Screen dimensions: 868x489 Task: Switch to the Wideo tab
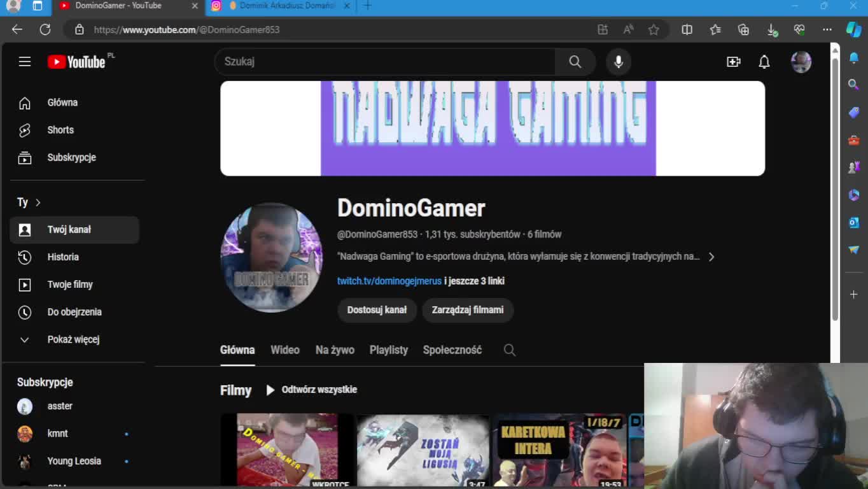click(285, 350)
